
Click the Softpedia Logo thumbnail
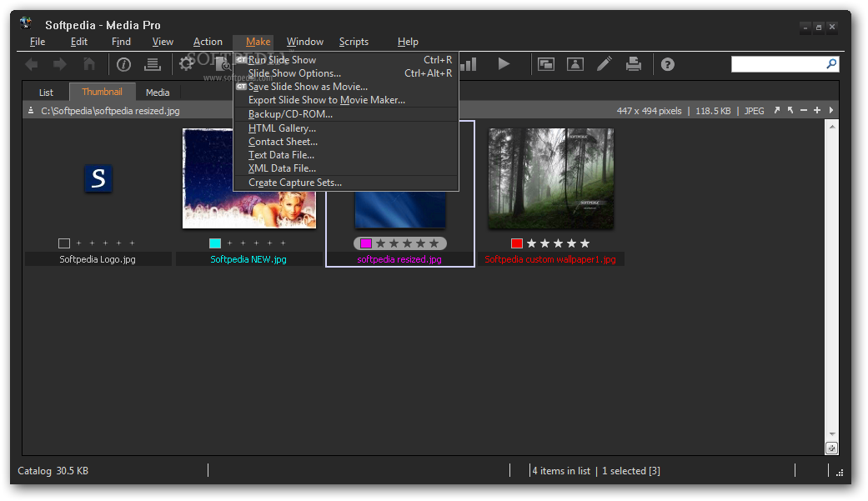(x=98, y=178)
